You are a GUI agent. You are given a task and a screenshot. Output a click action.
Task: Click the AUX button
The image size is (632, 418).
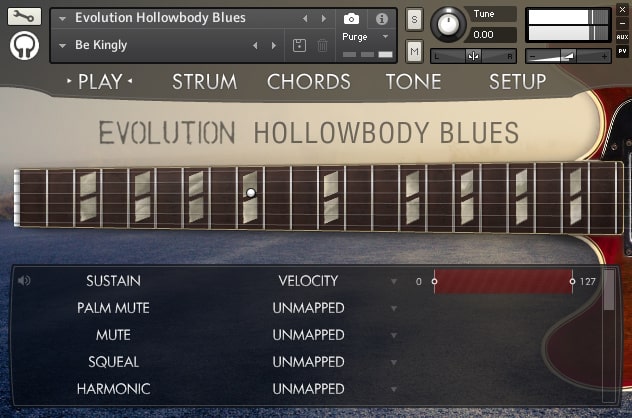(622, 37)
